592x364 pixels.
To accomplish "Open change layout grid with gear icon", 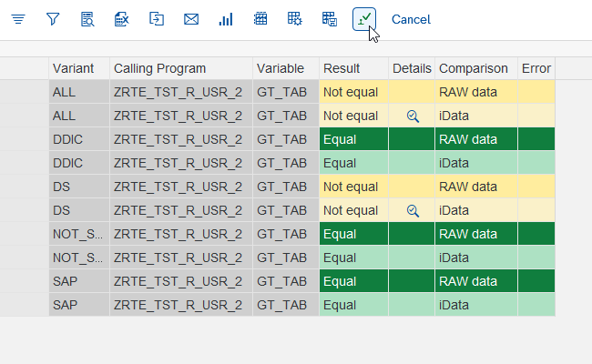I will click(x=295, y=19).
